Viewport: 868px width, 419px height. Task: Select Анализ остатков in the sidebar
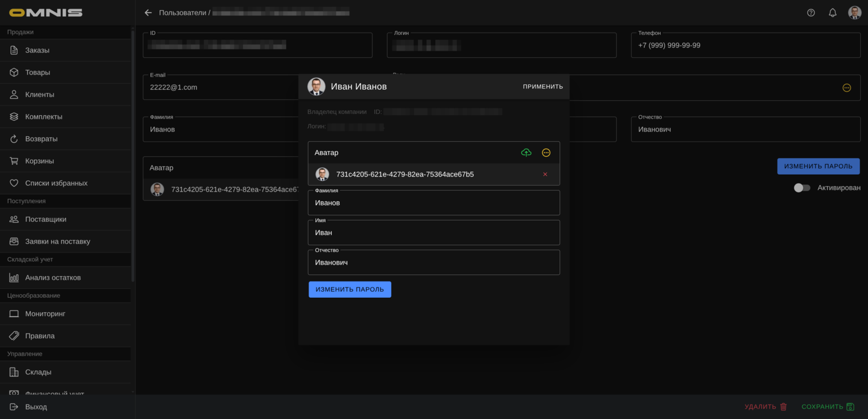point(53,277)
